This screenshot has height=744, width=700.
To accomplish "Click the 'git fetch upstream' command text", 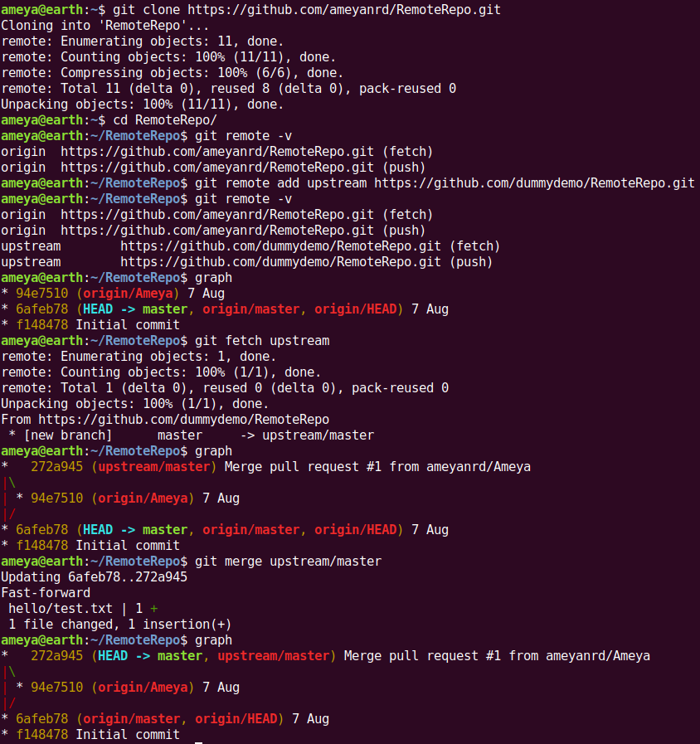I will click(x=261, y=341).
